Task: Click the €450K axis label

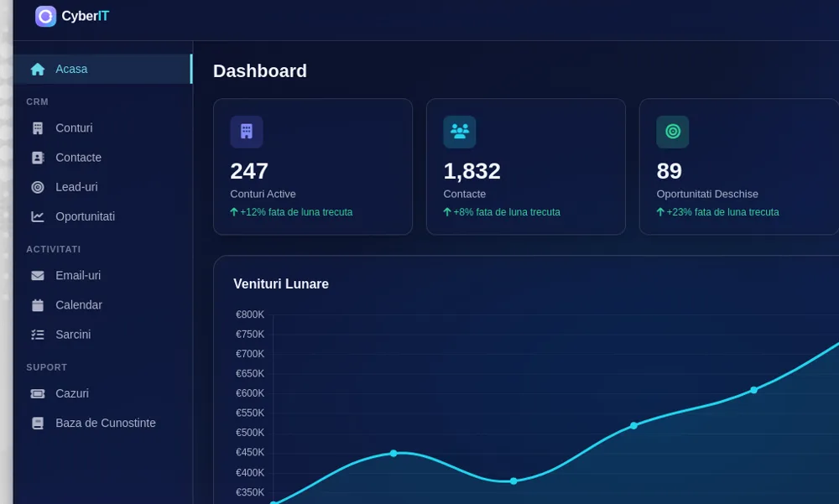Action: (250, 453)
